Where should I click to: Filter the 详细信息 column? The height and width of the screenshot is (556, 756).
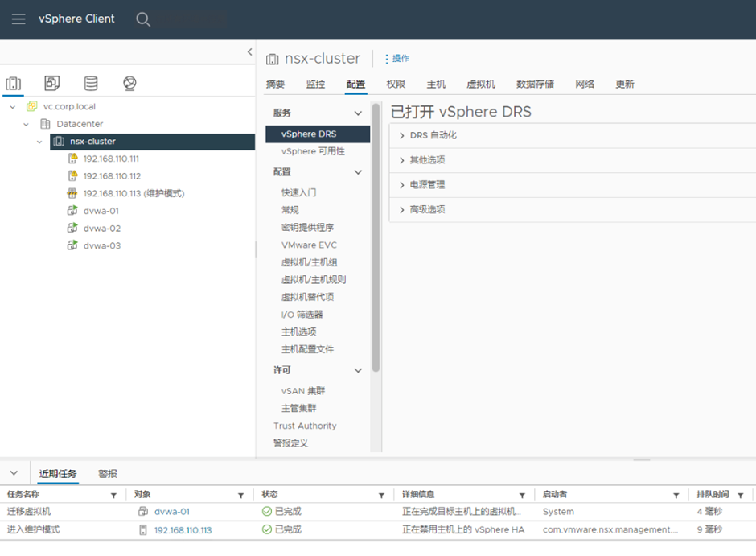pos(522,495)
